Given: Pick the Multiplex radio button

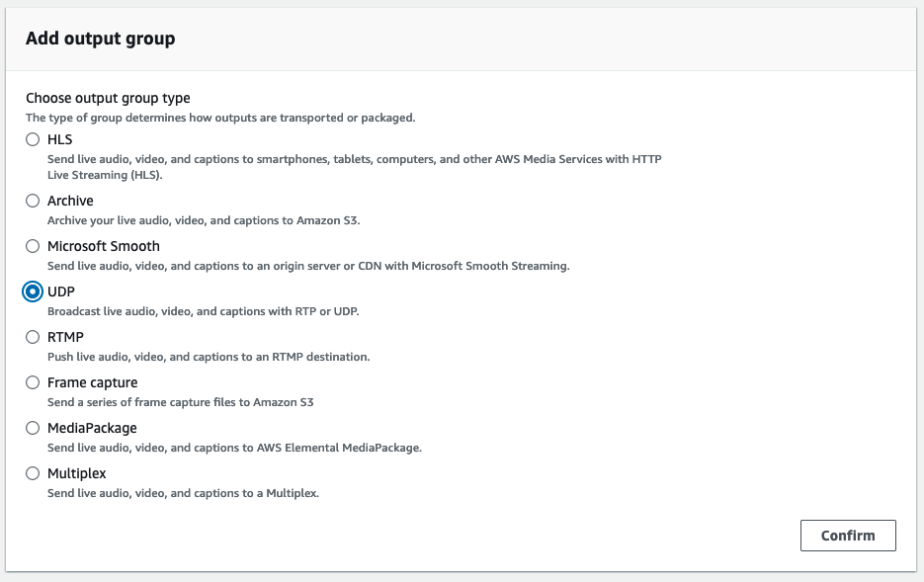Looking at the screenshot, I should (34, 473).
